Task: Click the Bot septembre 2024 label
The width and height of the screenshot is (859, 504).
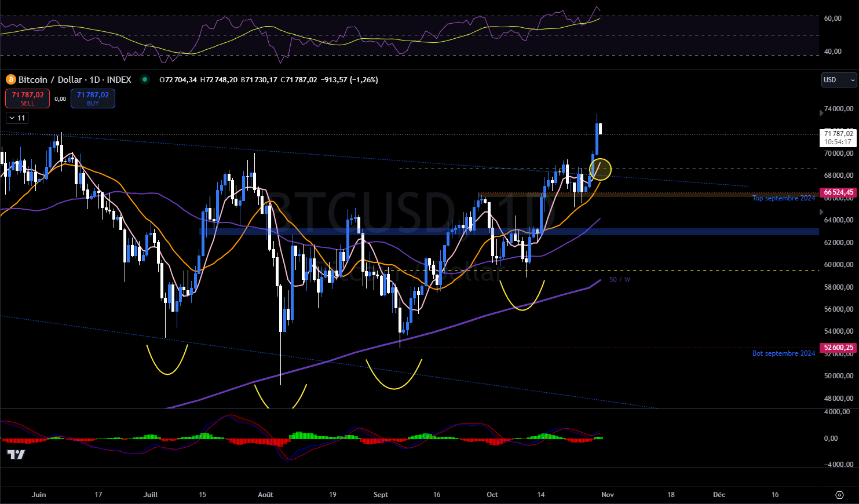Action: point(783,353)
